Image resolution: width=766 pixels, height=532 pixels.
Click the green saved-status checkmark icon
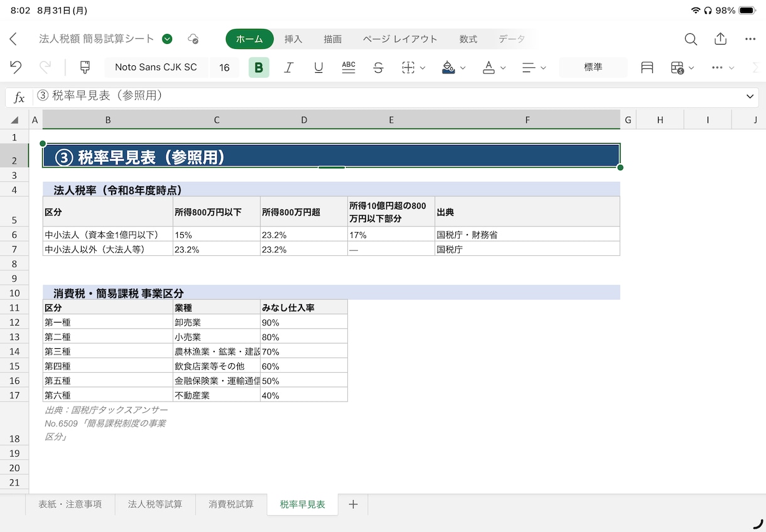167,39
